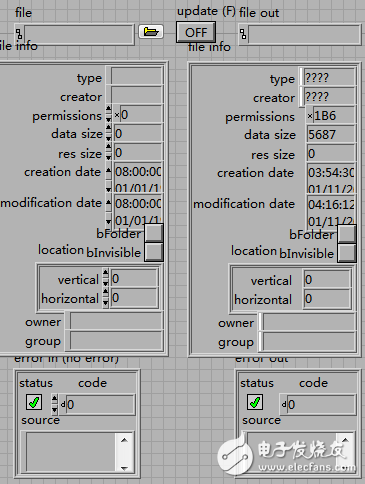
Task: Toggle the update OFF switch
Action: [196, 32]
